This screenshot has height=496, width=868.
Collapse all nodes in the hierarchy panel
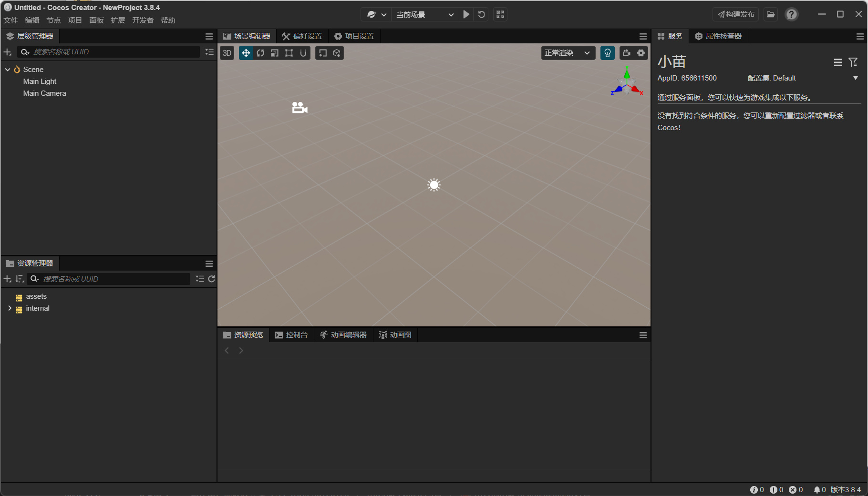(x=209, y=52)
